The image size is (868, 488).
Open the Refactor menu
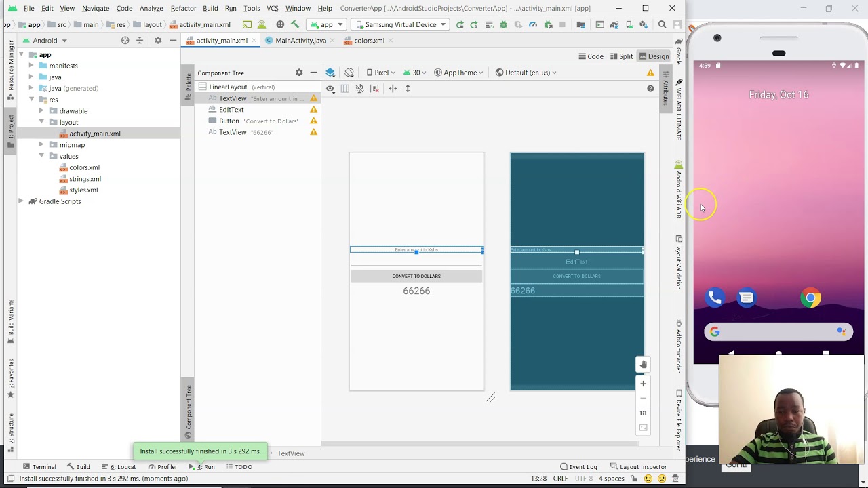click(183, 8)
